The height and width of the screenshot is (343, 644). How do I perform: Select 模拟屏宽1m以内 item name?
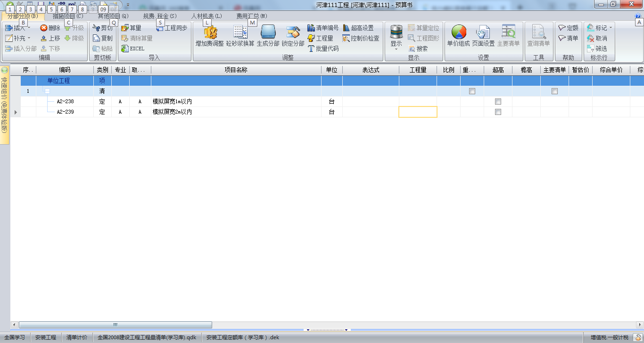coord(173,102)
